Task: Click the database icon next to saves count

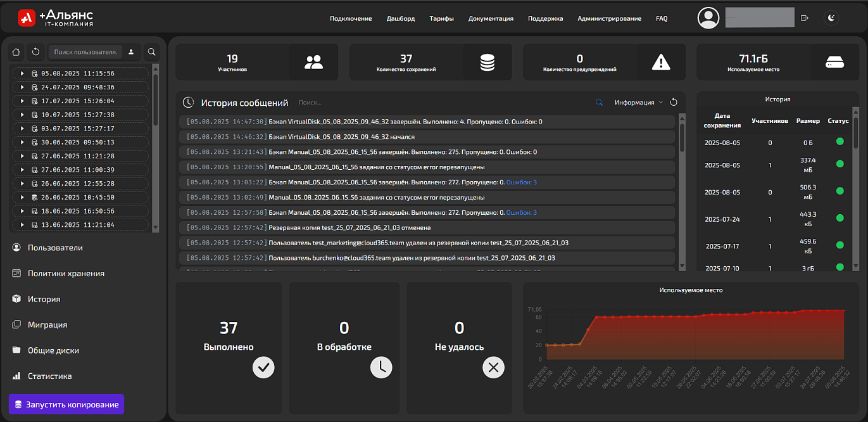Action: point(487,62)
